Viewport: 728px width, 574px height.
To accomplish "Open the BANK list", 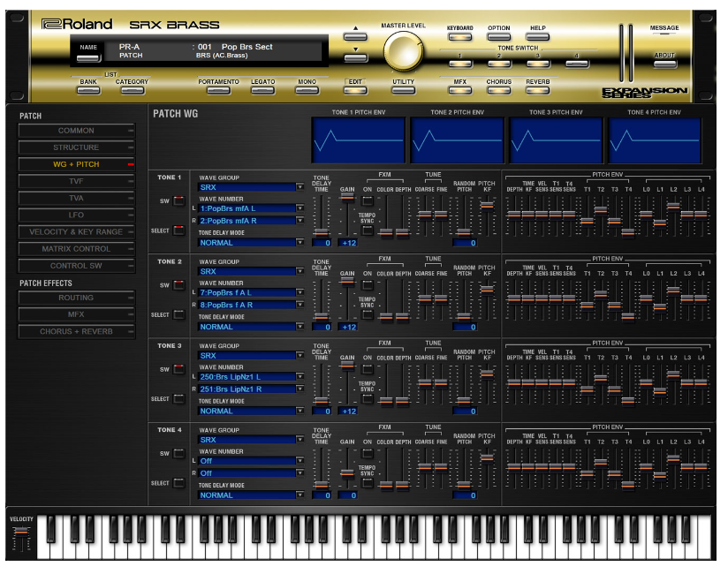I will 88,90.
